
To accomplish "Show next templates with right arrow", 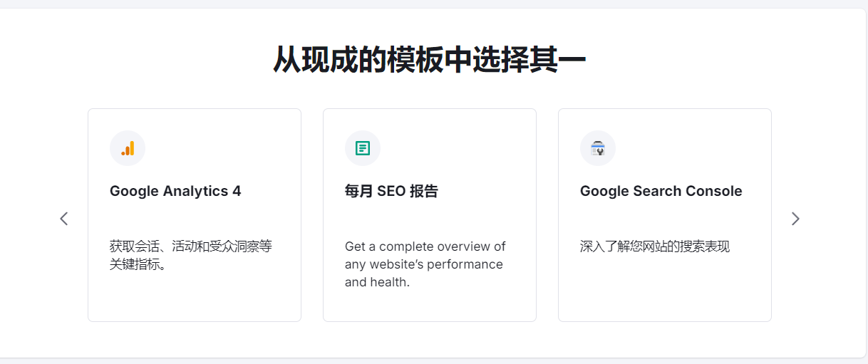I will coord(795,219).
